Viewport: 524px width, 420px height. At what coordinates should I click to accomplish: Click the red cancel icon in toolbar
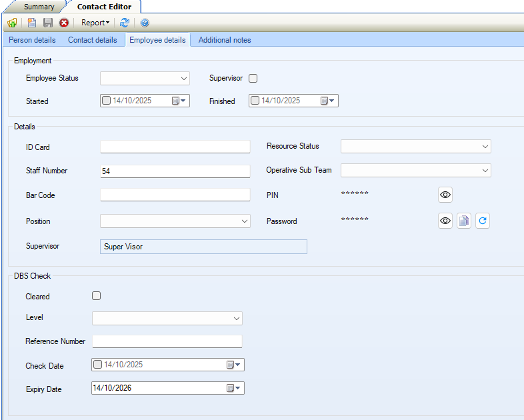click(64, 23)
